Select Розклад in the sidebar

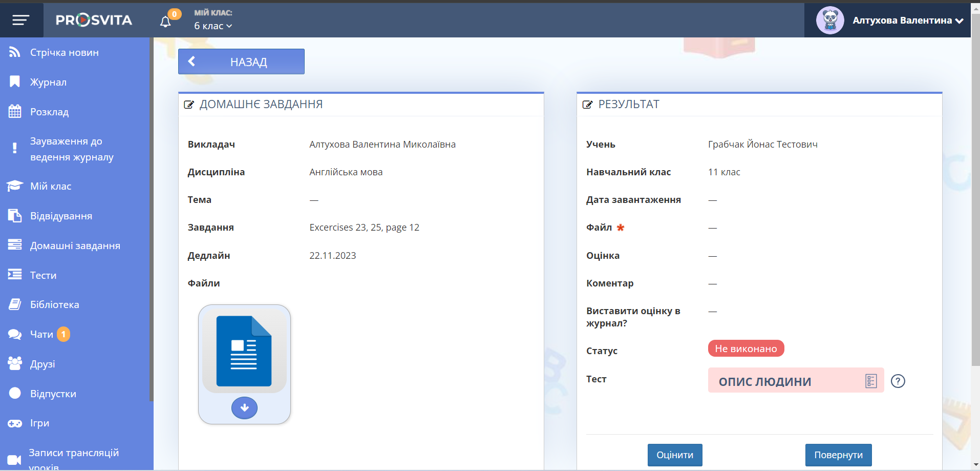[x=49, y=112]
